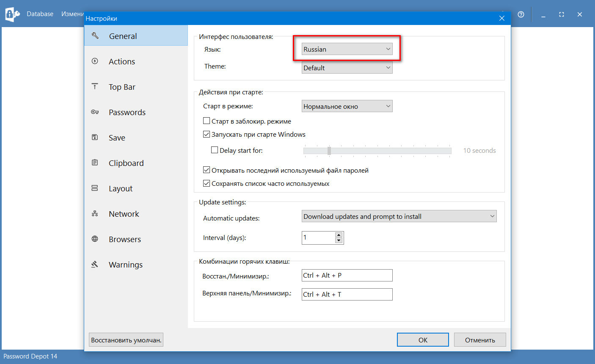
Task: Switch to the Warnings settings section
Action: (125, 265)
